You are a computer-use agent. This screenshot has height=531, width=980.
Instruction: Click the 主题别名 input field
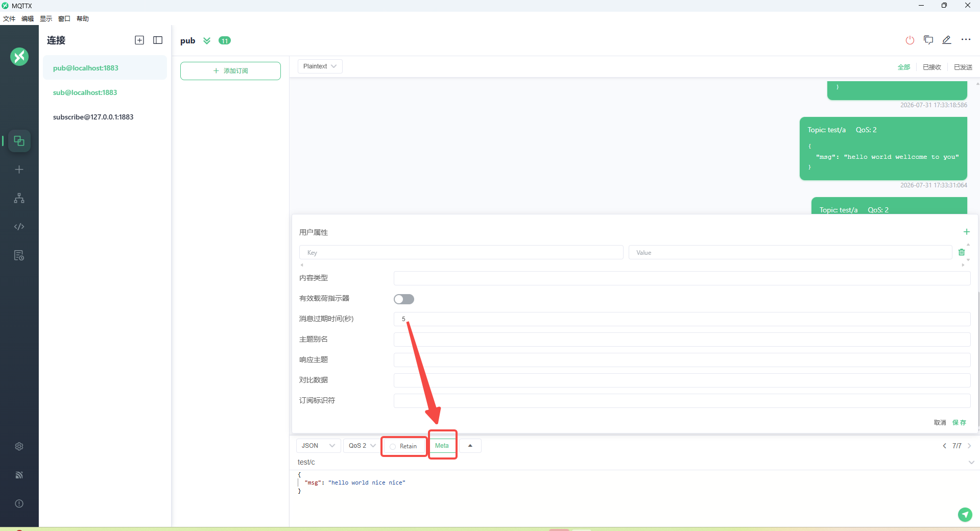point(682,340)
